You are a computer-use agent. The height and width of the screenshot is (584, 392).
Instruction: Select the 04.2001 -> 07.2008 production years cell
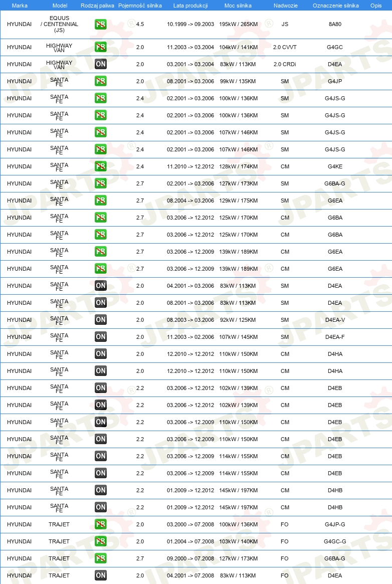tap(190, 575)
